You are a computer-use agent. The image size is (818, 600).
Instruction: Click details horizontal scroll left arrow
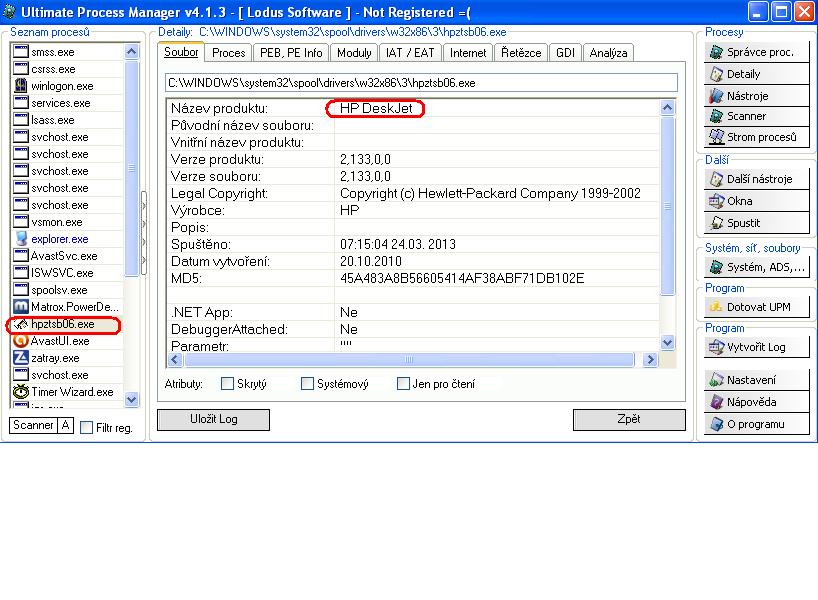point(175,359)
